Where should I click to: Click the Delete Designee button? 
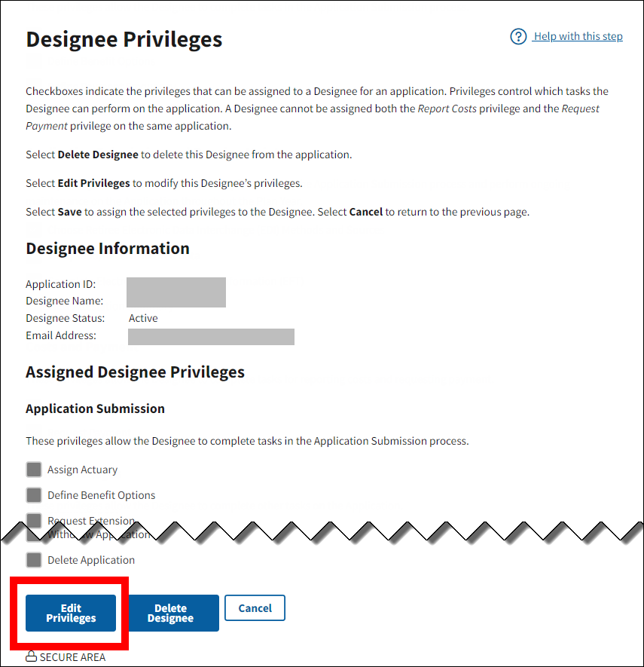tap(174, 613)
